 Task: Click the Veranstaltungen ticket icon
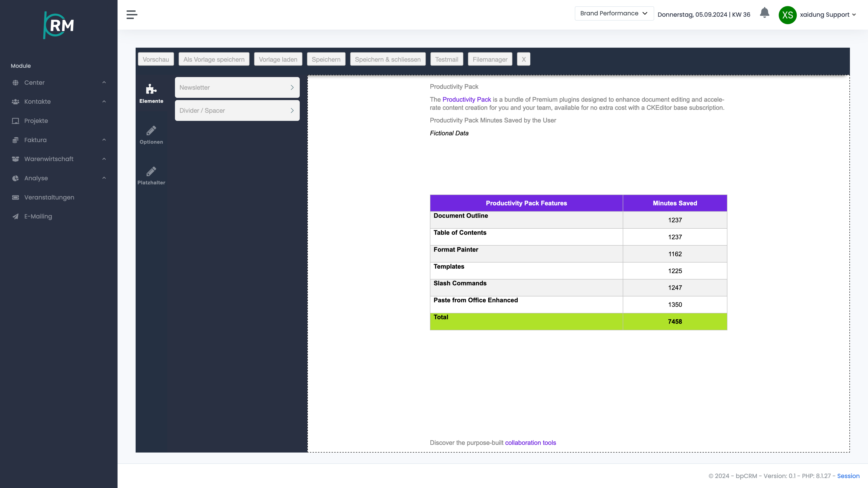pyautogui.click(x=16, y=197)
